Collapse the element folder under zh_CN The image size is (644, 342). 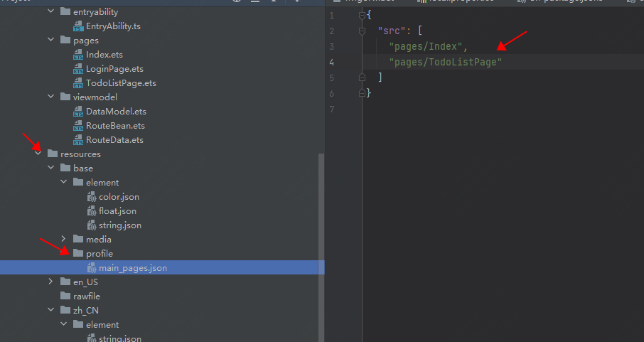pyautogui.click(x=64, y=324)
